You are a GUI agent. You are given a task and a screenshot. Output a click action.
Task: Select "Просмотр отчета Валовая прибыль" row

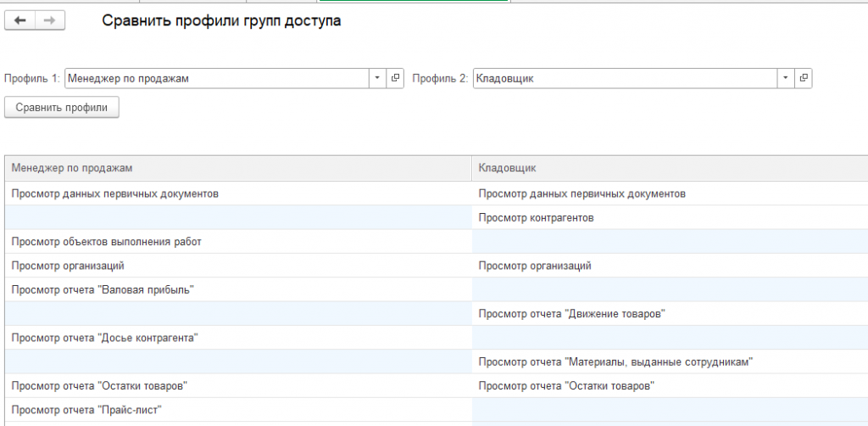(x=103, y=290)
